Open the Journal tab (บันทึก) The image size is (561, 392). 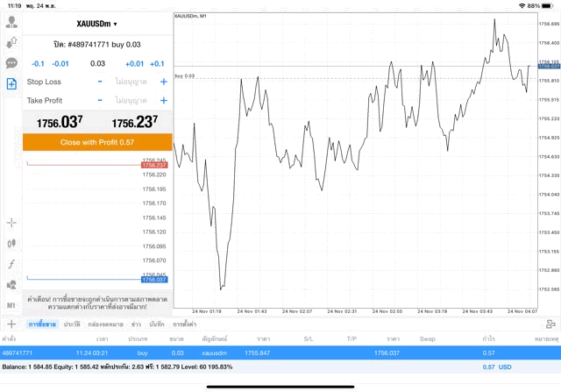click(157, 324)
